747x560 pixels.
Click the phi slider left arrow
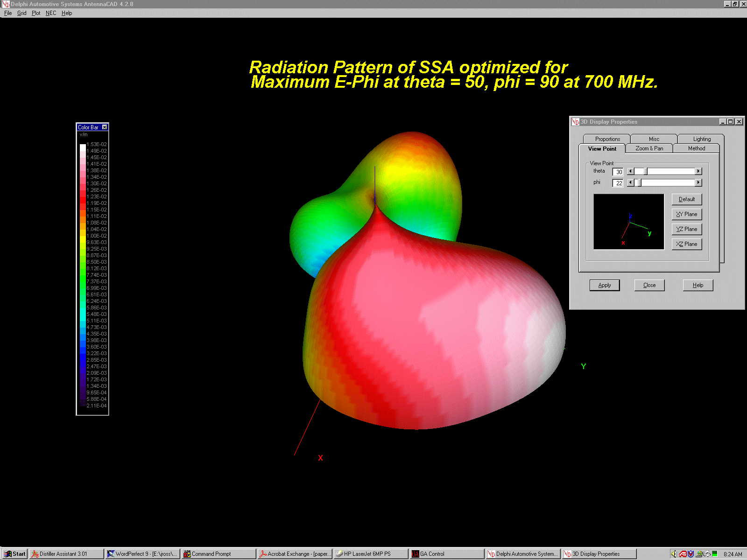(630, 182)
